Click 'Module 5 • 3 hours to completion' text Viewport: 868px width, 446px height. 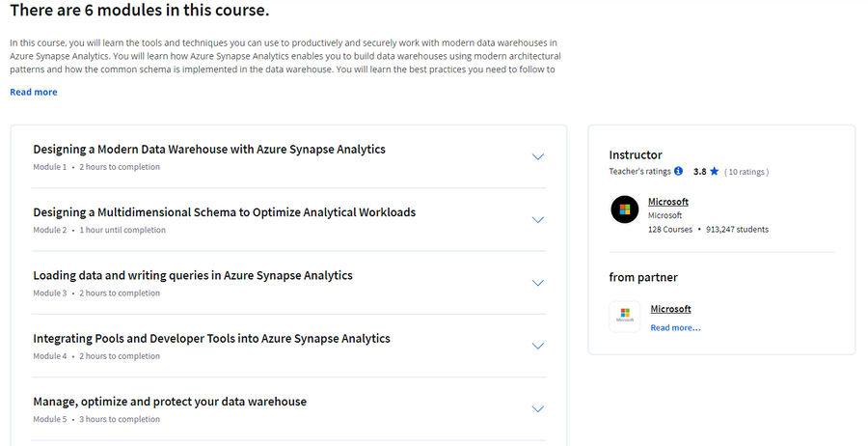pyautogui.click(x=96, y=419)
